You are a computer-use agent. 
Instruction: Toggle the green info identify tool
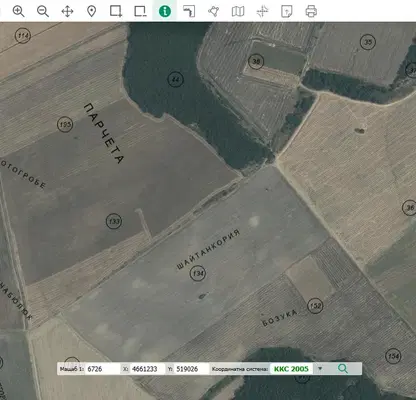(165, 11)
